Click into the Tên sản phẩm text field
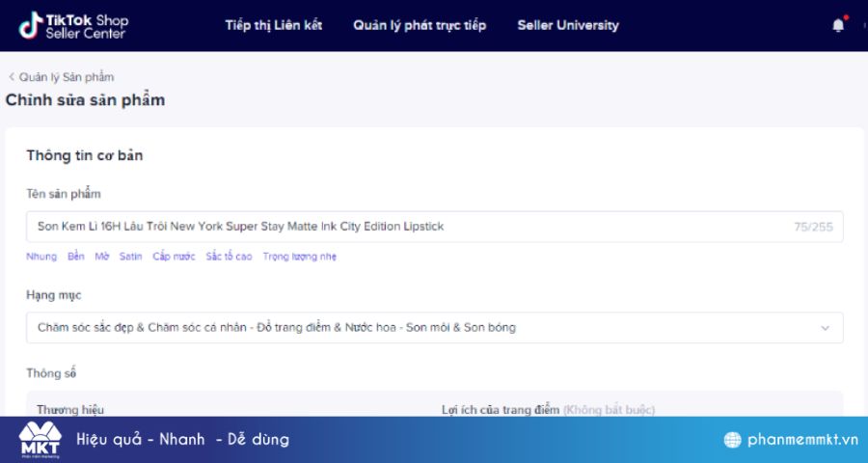The image size is (868, 463). 435,227
